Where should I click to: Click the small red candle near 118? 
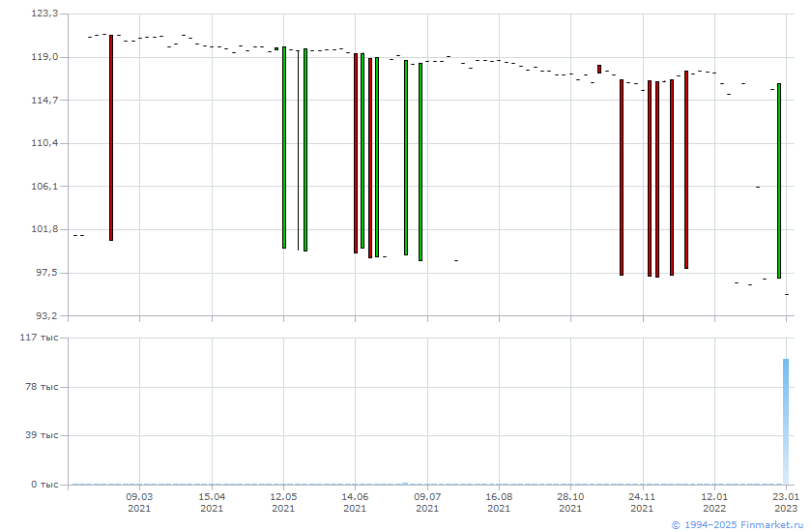[x=599, y=69]
